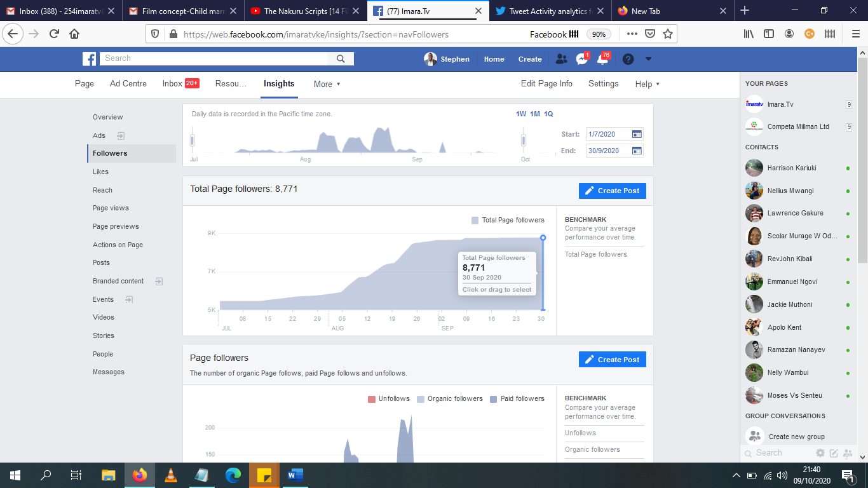
Task: Click the Facebook logo icon
Action: (x=89, y=58)
